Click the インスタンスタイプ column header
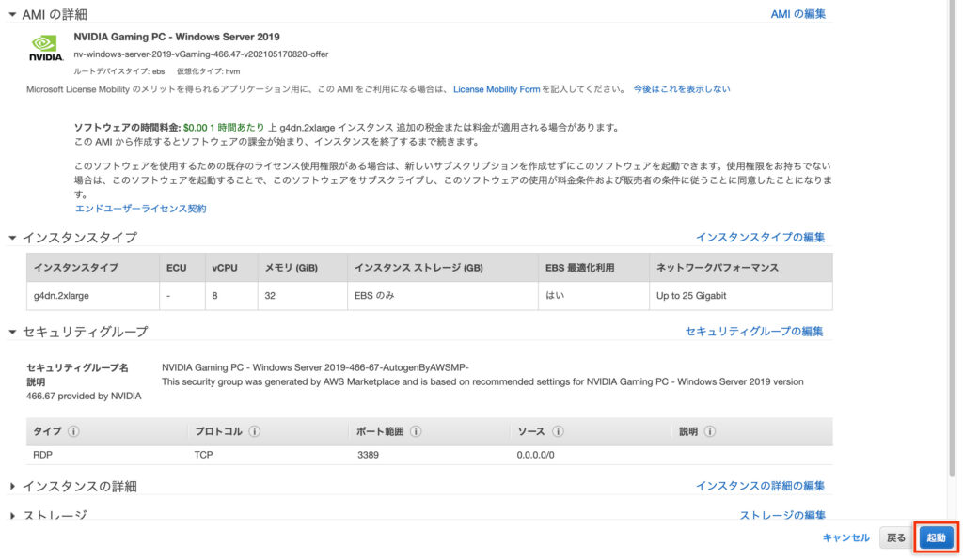 click(x=93, y=268)
